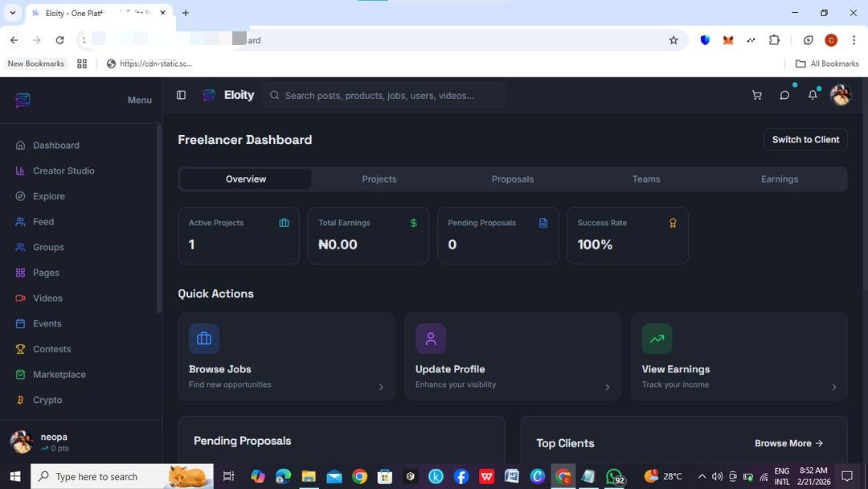Click the ₦0.00 Total Earnings value
868x489 pixels.
coord(338,244)
